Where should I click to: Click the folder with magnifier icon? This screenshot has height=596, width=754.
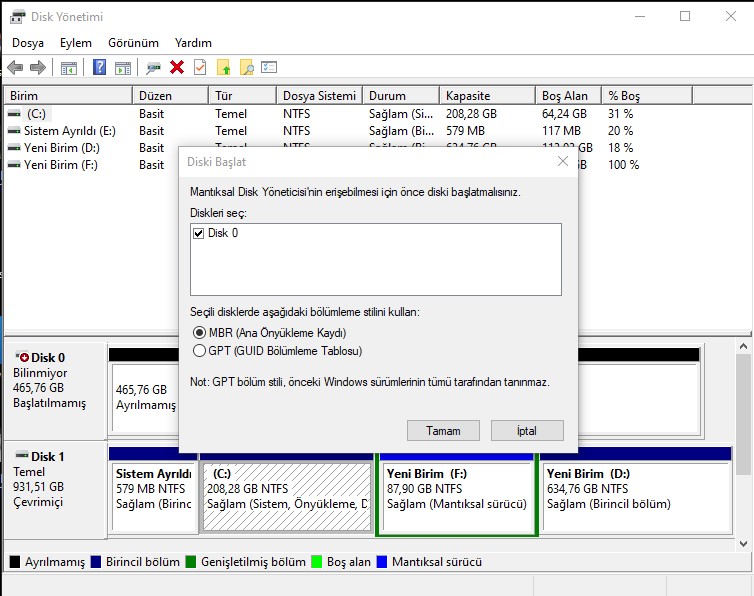[x=247, y=67]
